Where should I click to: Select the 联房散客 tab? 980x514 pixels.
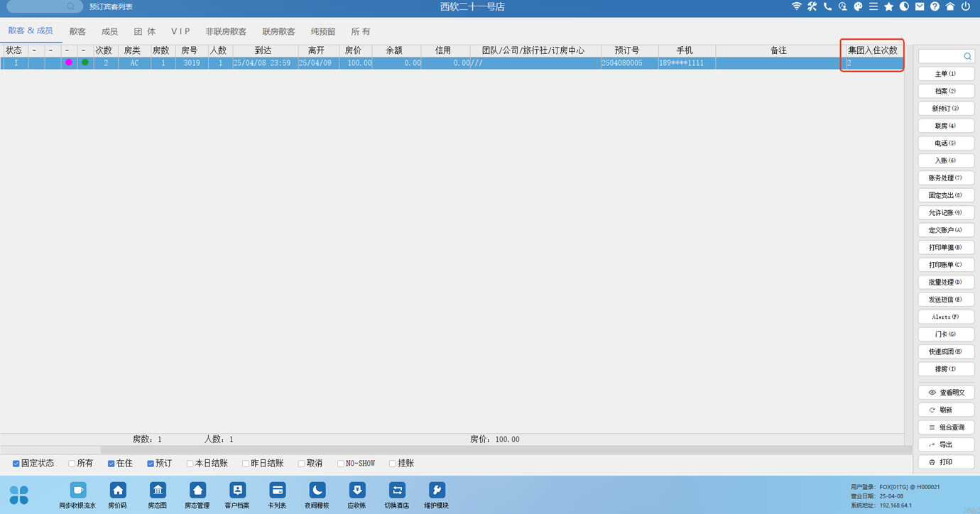click(x=278, y=32)
